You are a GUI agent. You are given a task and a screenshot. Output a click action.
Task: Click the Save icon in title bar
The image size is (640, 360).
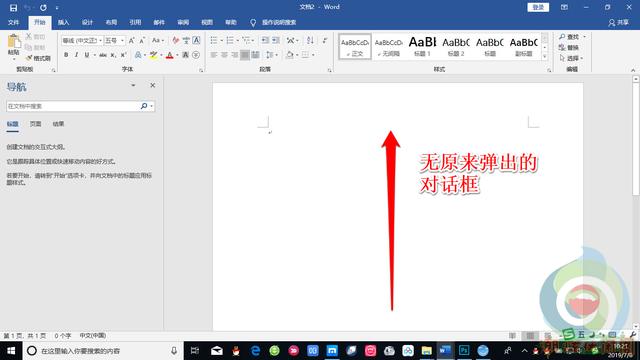coord(13,7)
